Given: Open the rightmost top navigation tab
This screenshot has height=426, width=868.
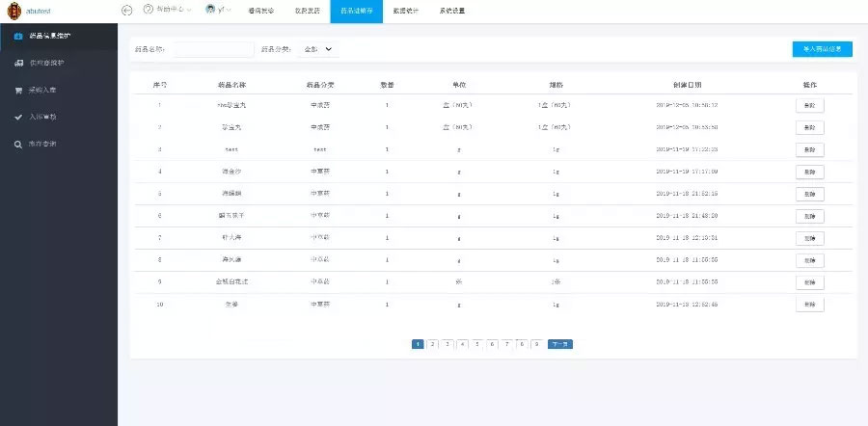Looking at the screenshot, I should (450, 11).
